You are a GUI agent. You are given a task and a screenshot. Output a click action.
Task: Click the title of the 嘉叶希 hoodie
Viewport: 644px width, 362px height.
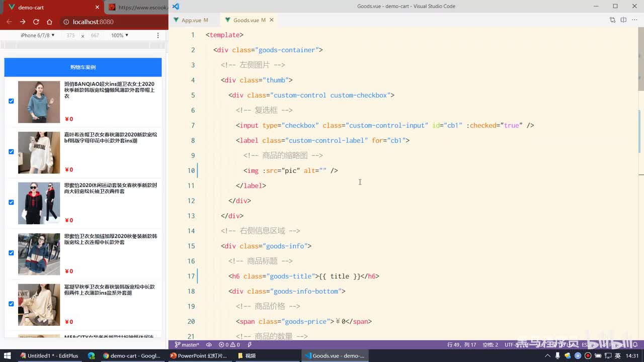(x=111, y=138)
